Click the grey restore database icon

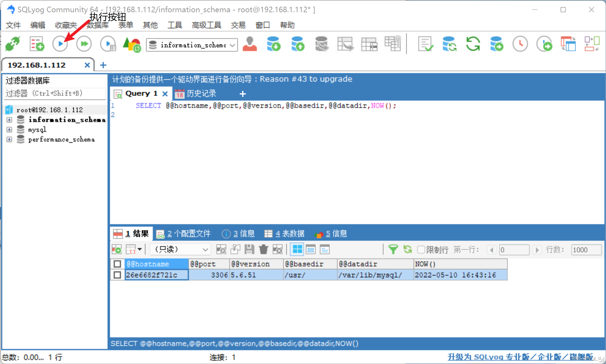click(x=321, y=44)
